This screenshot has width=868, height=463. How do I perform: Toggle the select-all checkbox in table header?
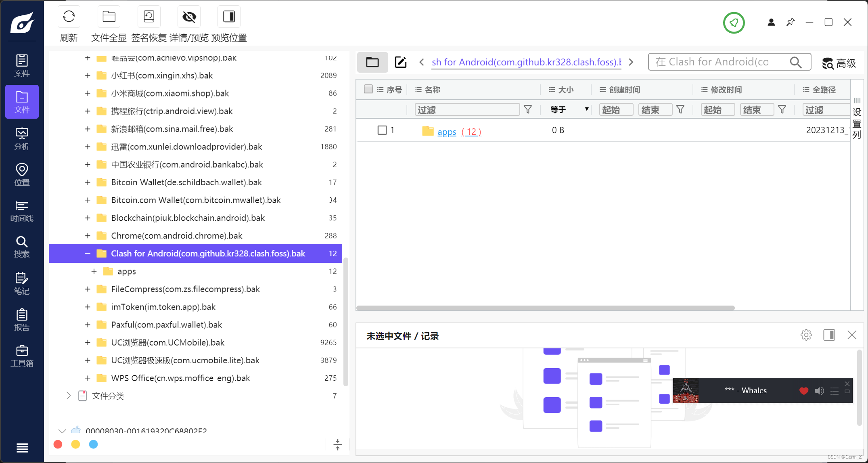coord(368,89)
